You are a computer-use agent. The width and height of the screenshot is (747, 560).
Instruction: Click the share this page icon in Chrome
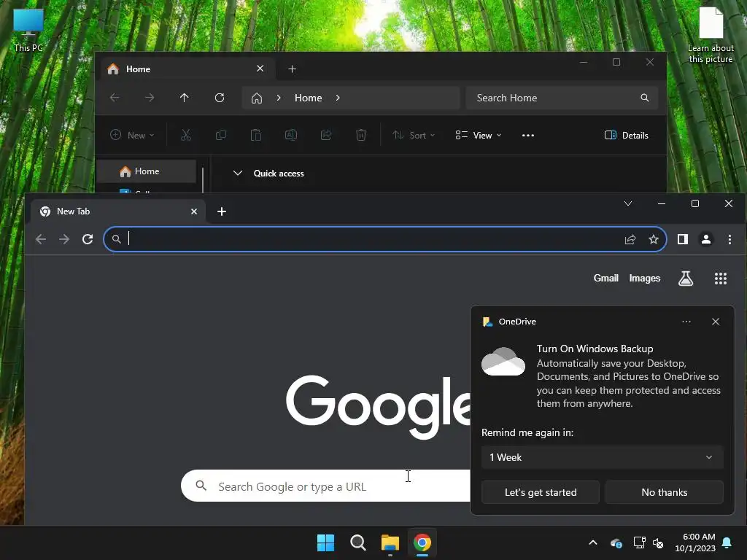tap(630, 239)
